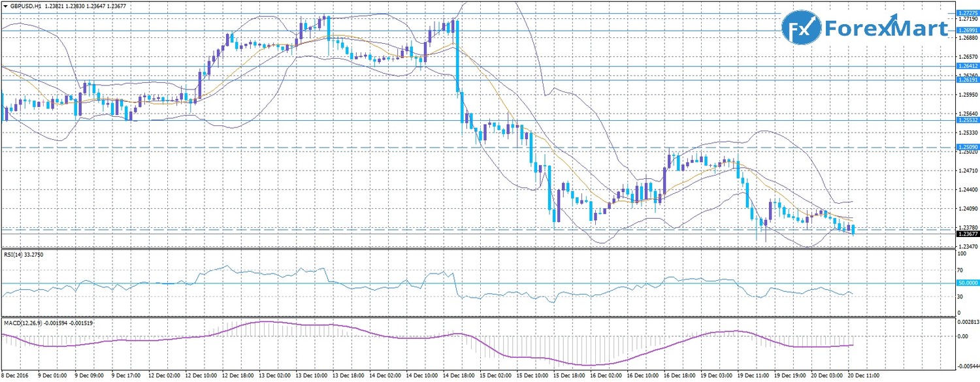Click the 8 Dec 2016 time axis label
980x382 pixels.
pyautogui.click(x=16, y=377)
